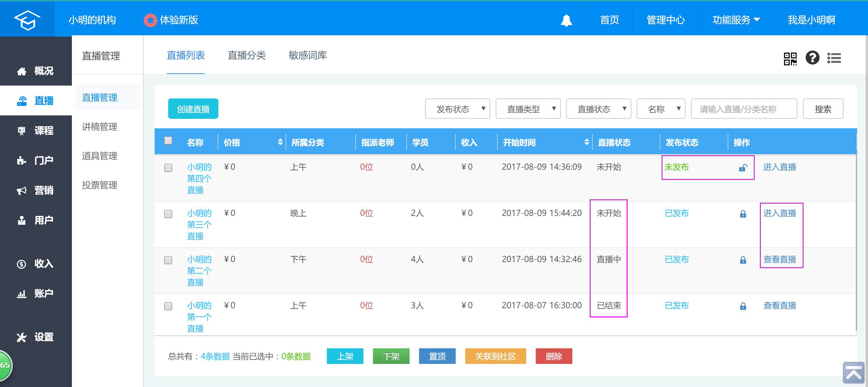Sort by the 开始时间 column arrows
The height and width of the screenshot is (387, 868).
tap(587, 142)
